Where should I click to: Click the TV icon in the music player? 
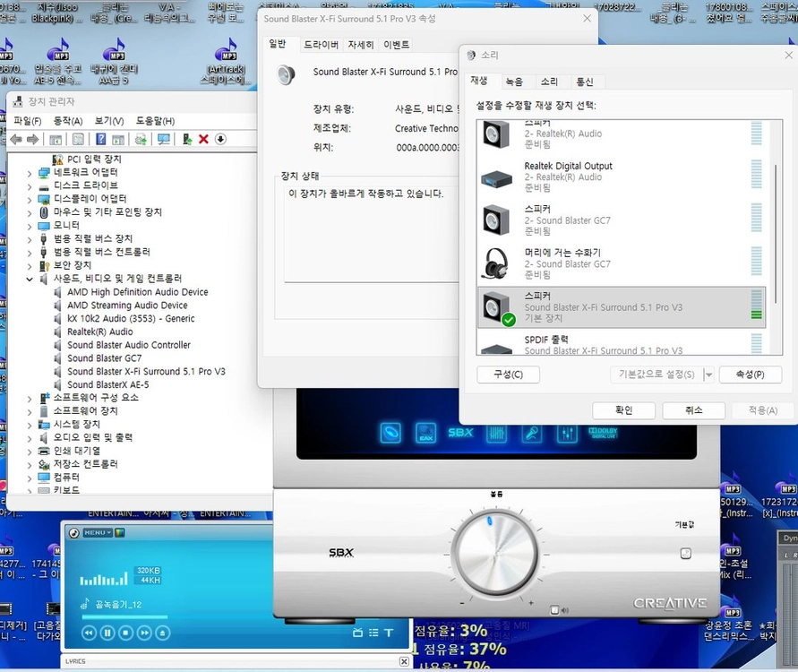click(357, 633)
